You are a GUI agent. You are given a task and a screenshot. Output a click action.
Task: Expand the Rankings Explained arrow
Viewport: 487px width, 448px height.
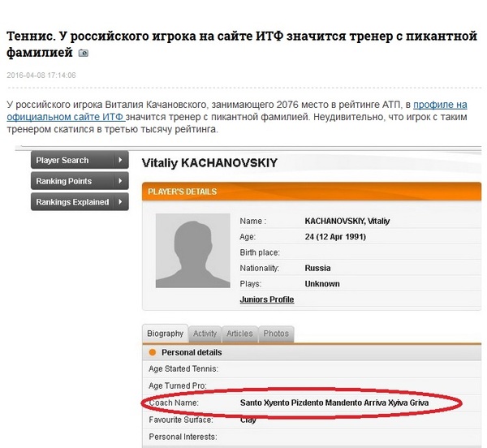point(120,202)
